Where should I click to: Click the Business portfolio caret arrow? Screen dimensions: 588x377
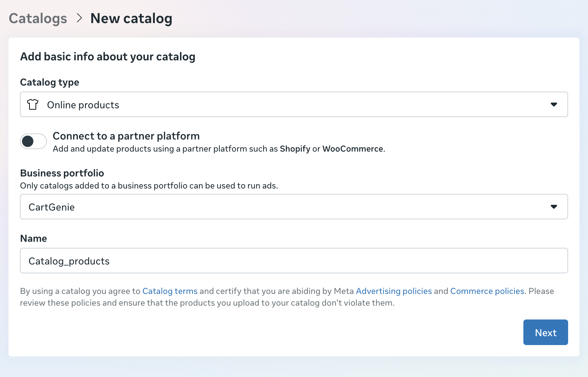(554, 207)
